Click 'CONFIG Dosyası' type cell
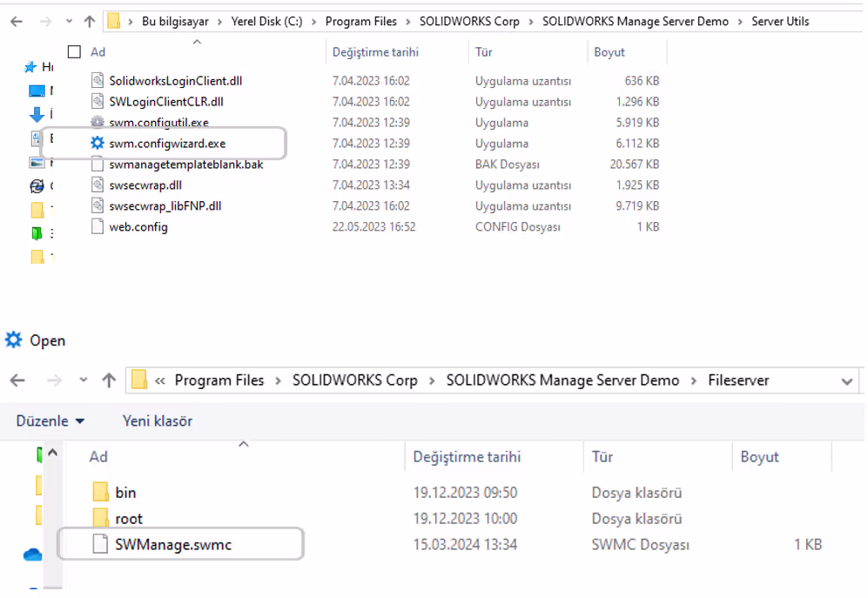The image size is (868, 598). coord(518,227)
